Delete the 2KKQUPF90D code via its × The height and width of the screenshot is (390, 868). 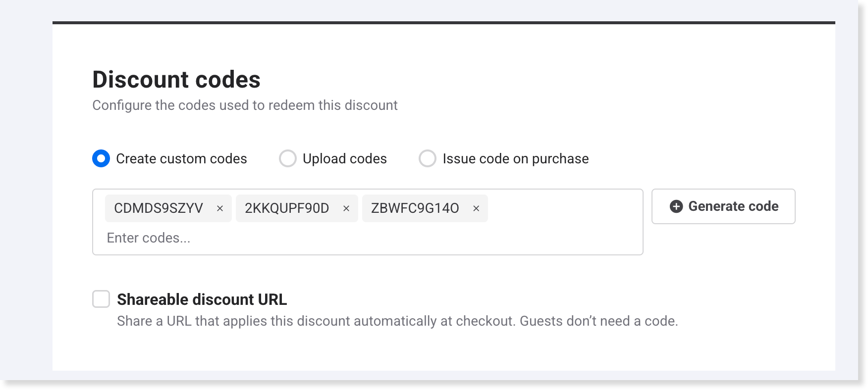(x=346, y=209)
